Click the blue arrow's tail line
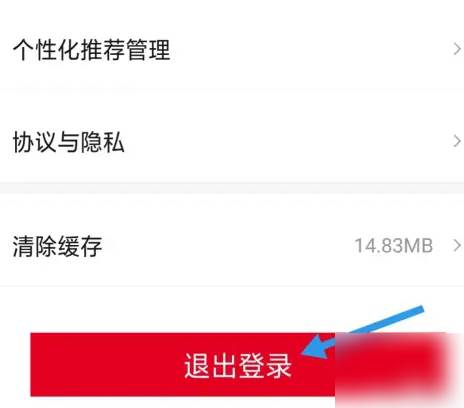The image size is (464, 408). (383, 322)
